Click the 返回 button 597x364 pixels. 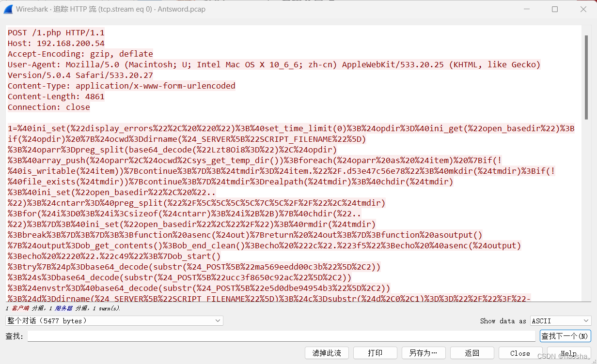click(472, 353)
